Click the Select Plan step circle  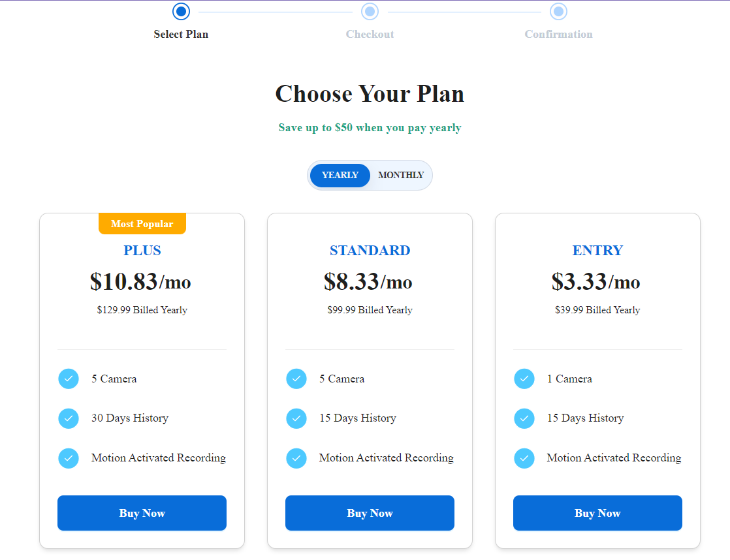coord(181,11)
